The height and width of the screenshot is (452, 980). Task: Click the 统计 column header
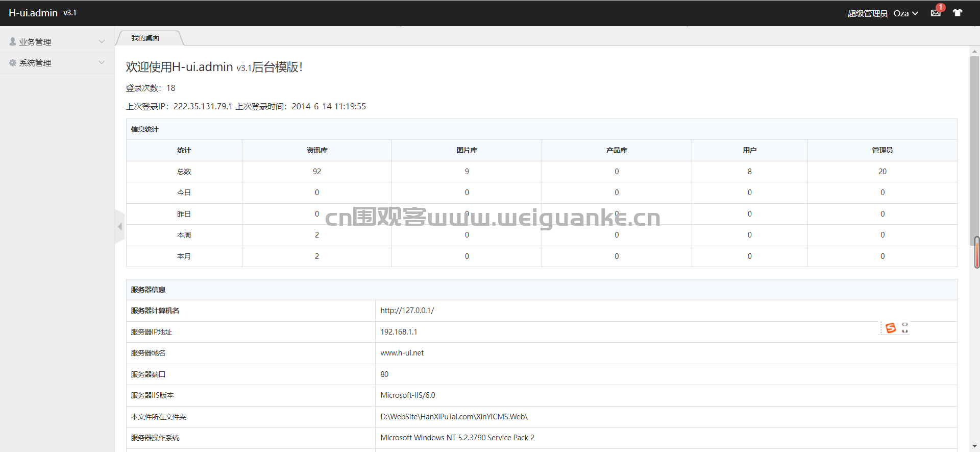(x=184, y=150)
